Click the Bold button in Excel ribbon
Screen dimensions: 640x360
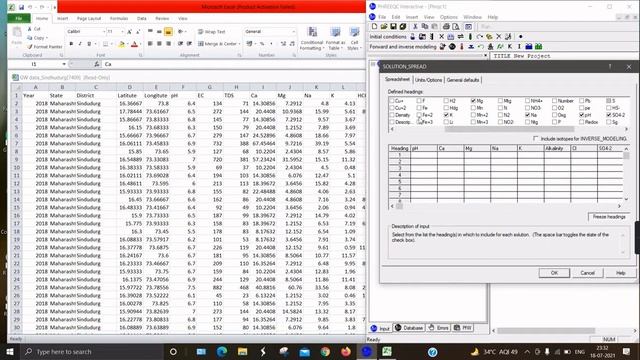71,44
